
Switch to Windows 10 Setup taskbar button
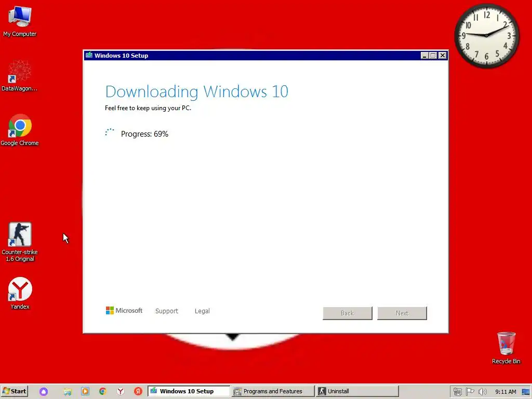point(189,391)
